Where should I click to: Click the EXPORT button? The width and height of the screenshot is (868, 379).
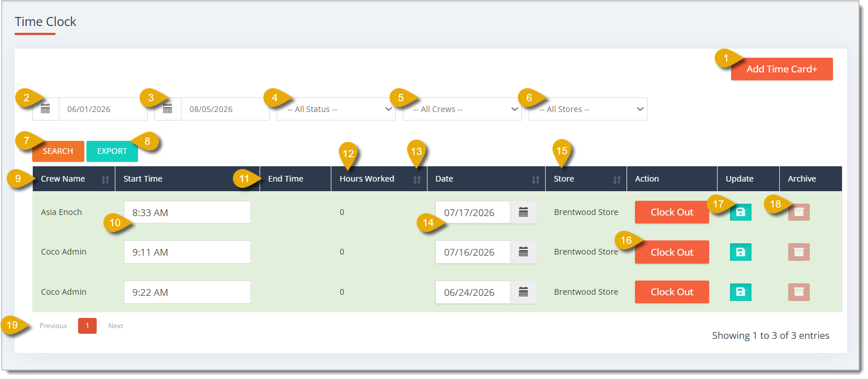tap(112, 151)
